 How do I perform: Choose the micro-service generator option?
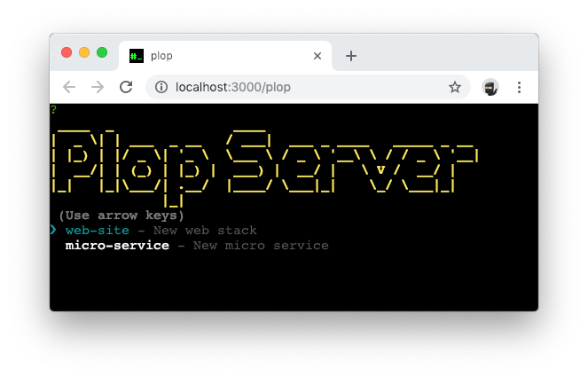[117, 246]
